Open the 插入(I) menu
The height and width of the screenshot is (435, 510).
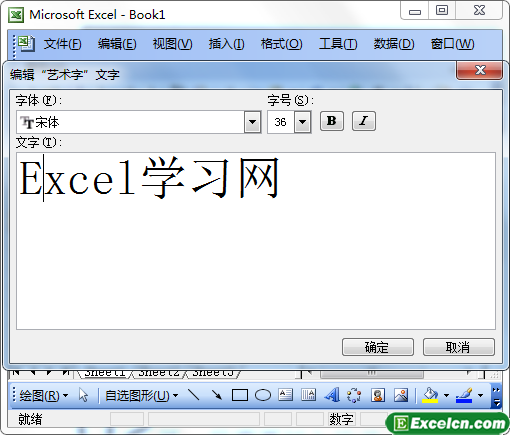coord(226,44)
